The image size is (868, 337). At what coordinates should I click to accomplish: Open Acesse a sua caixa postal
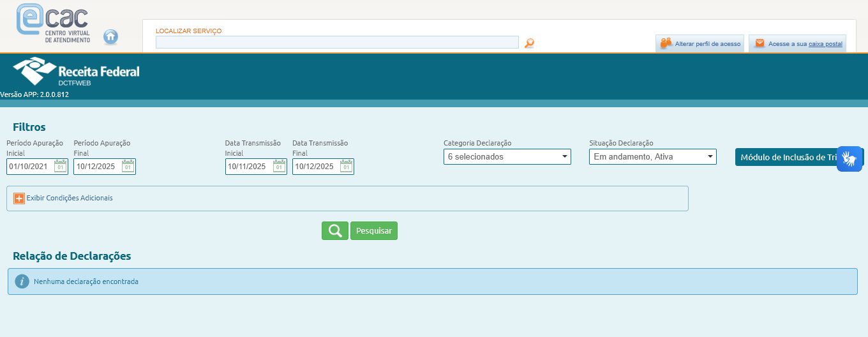pos(798,43)
